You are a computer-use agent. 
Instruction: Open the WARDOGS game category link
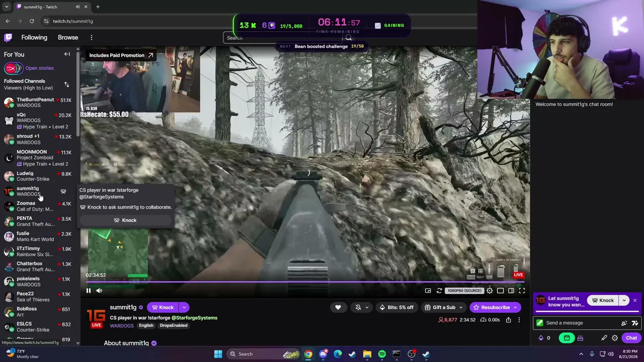point(122,326)
